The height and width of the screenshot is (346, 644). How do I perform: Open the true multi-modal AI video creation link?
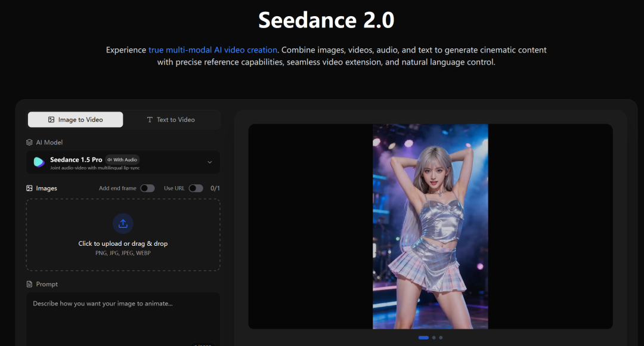(213, 50)
